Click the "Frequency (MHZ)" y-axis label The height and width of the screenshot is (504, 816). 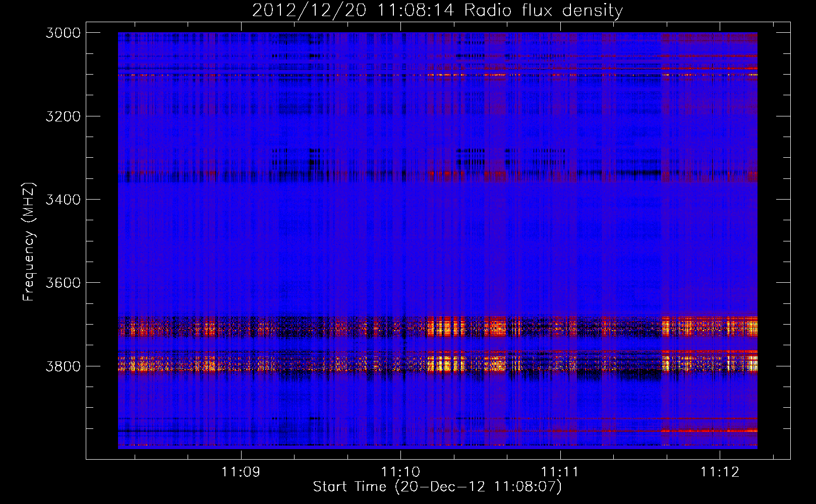pos(29,242)
